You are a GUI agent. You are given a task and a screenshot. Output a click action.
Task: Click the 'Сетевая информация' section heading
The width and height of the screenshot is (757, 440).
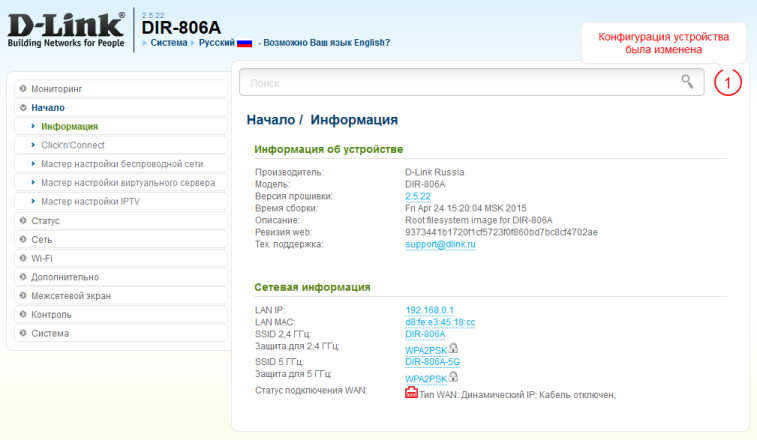point(312,287)
